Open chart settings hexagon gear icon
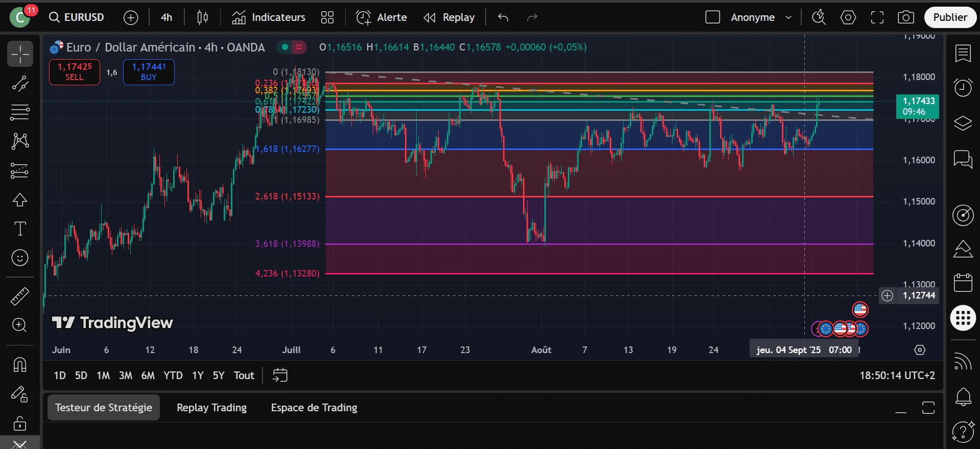 click(848, 17)
